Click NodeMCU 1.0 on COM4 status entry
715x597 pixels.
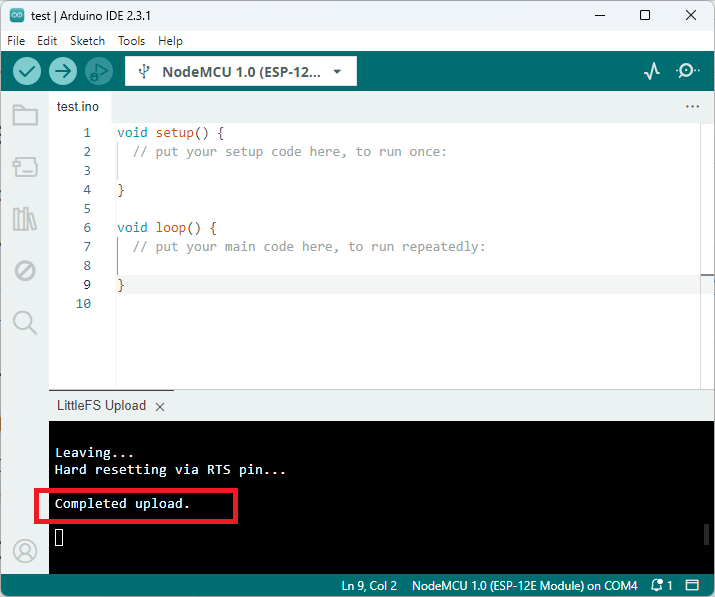click(525, 586)
